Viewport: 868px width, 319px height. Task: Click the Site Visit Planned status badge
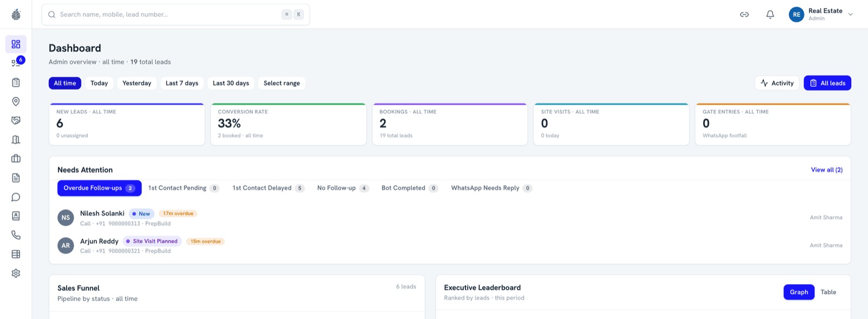pyautogui.click(x=152, y=241)
